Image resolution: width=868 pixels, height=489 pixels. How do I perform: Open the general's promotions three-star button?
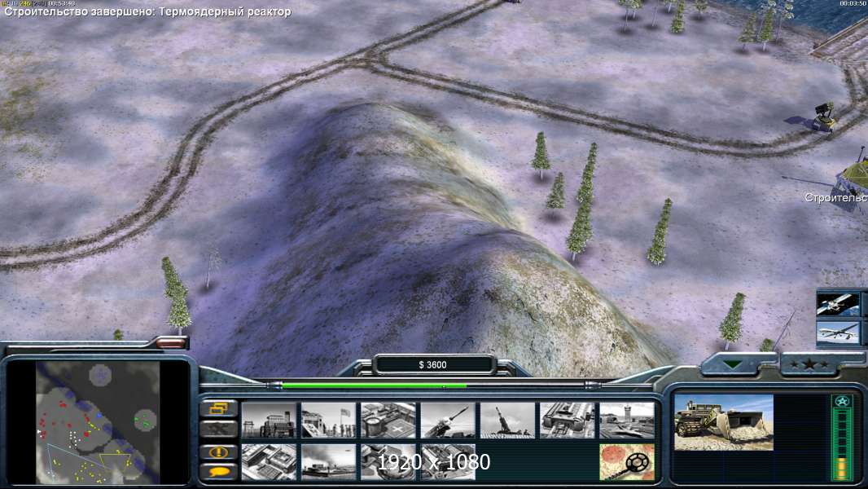point(809,364)
